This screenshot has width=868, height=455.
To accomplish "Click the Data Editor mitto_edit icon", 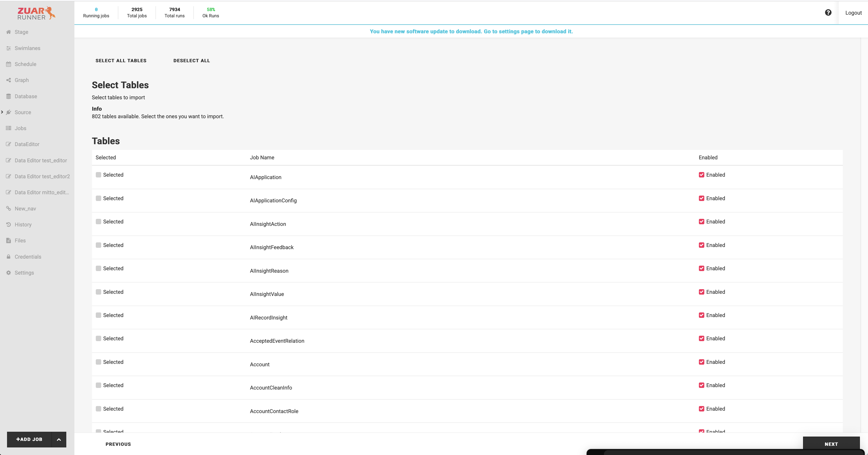I will (x=8, y=192).
